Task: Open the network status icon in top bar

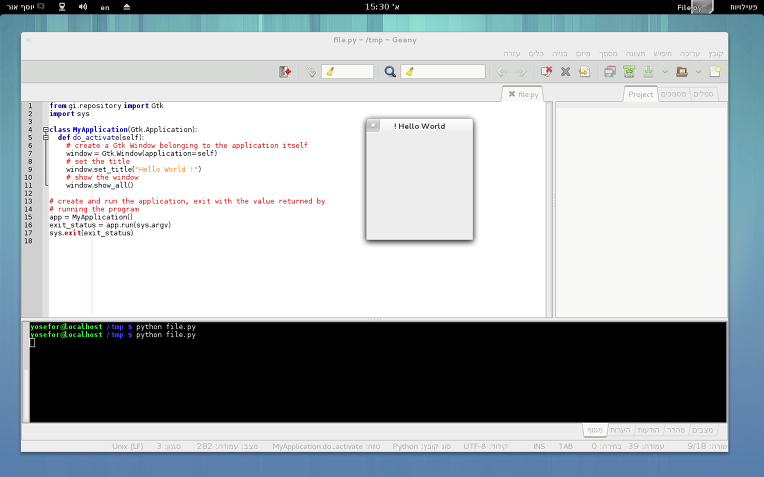Action: [x=62, y=7]
